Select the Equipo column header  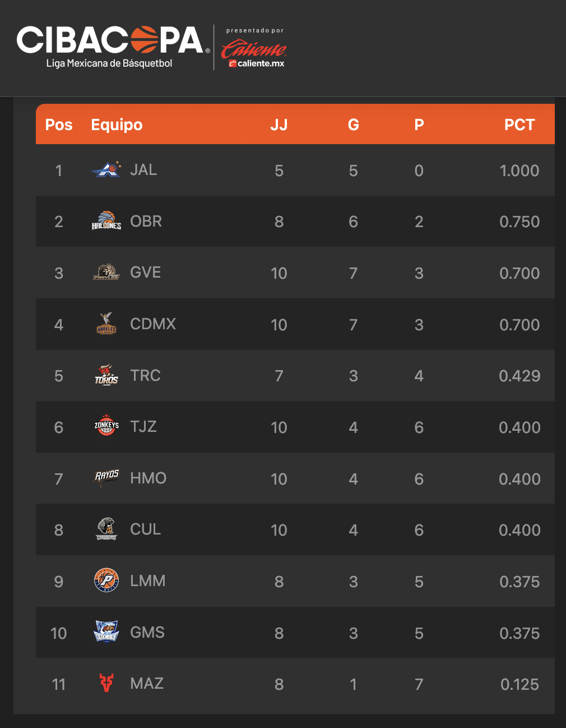117,125
